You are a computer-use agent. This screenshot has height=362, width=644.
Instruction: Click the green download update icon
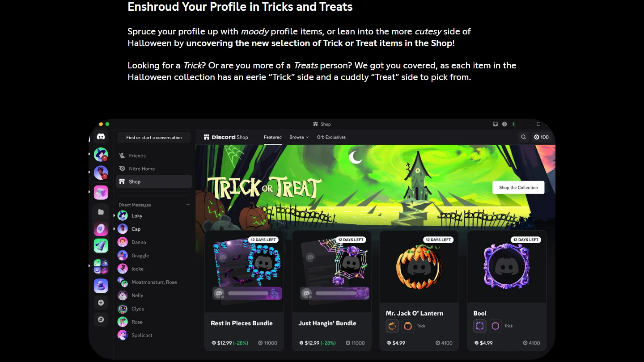pyautogui.click(x=513, y=124)
